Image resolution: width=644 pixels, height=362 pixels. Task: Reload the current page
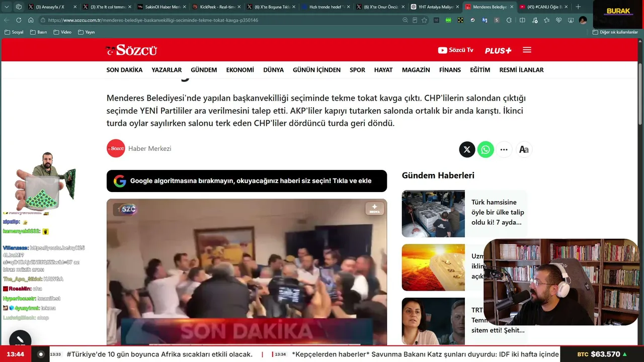coord(19,20)
